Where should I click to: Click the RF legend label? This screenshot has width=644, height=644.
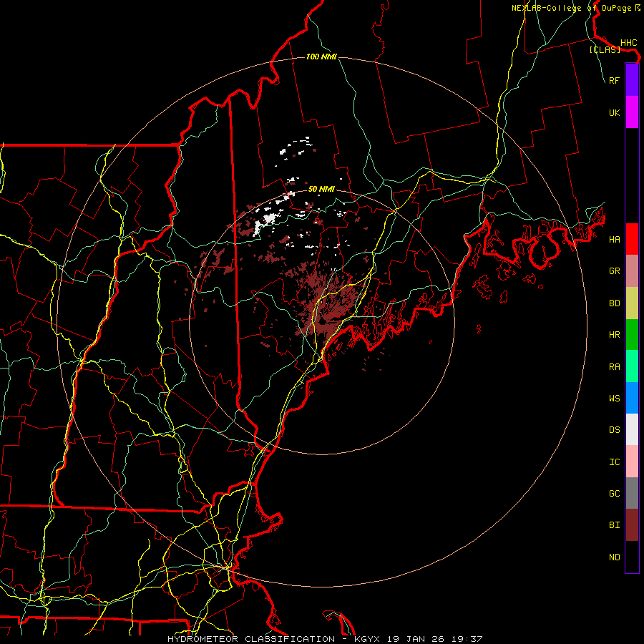[614, 80]
